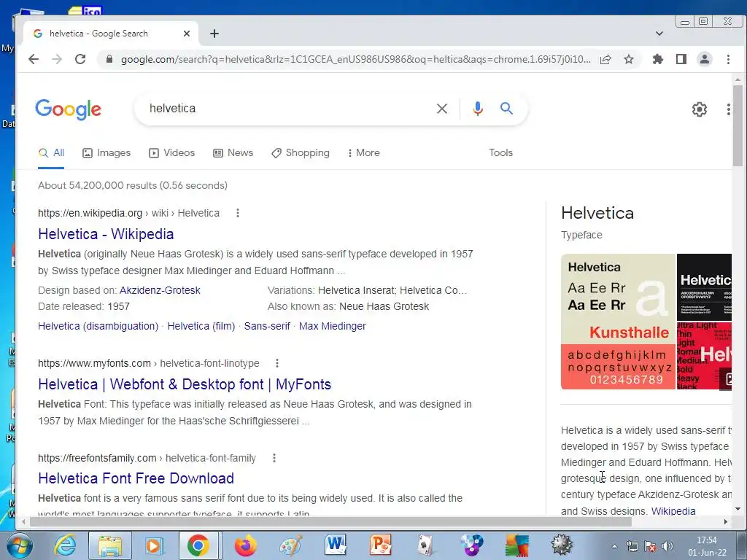The image size is (747, 560).
Task: Open options menu for the myfonts.com result
Action: 277,363
